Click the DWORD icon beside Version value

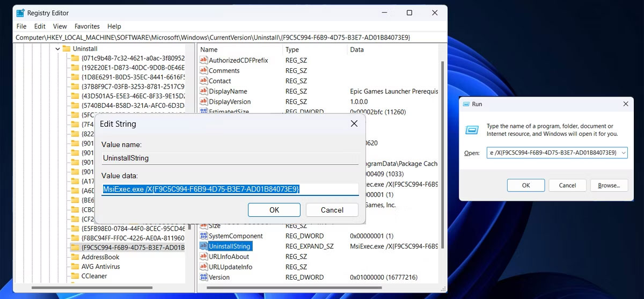203,277
